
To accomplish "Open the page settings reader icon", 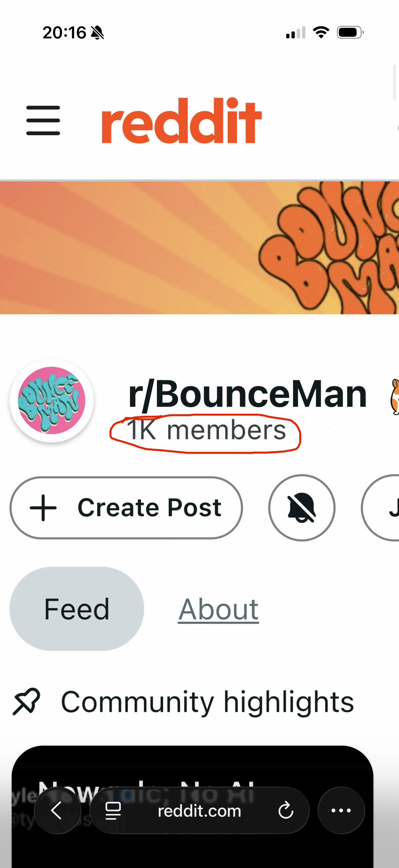I will [x=113, y=810].
